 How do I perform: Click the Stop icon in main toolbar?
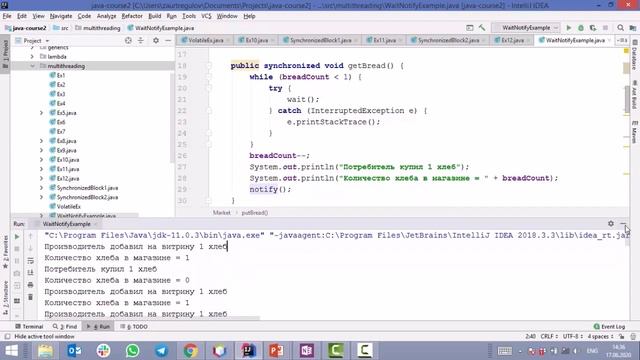[x=605, y=28]
